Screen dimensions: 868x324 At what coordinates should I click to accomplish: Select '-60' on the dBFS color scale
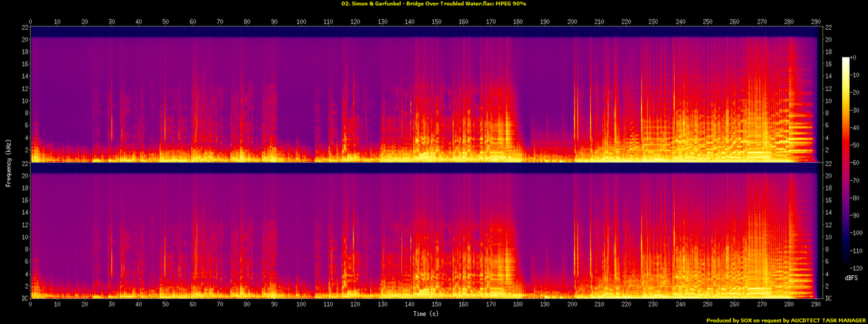tap(856, 163)
